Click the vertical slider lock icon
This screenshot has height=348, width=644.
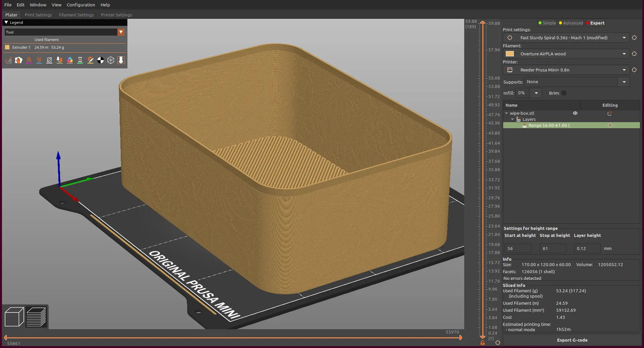pyautogui.click(x=482, y=343)
